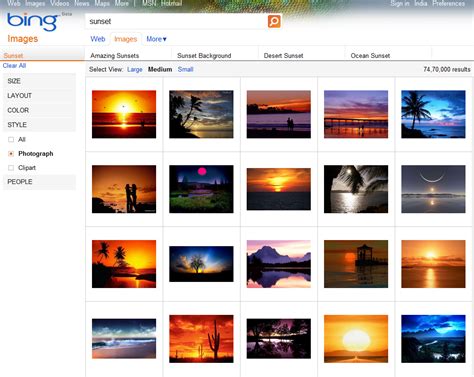Click the Images heading under Bing logo

(23, 39)
